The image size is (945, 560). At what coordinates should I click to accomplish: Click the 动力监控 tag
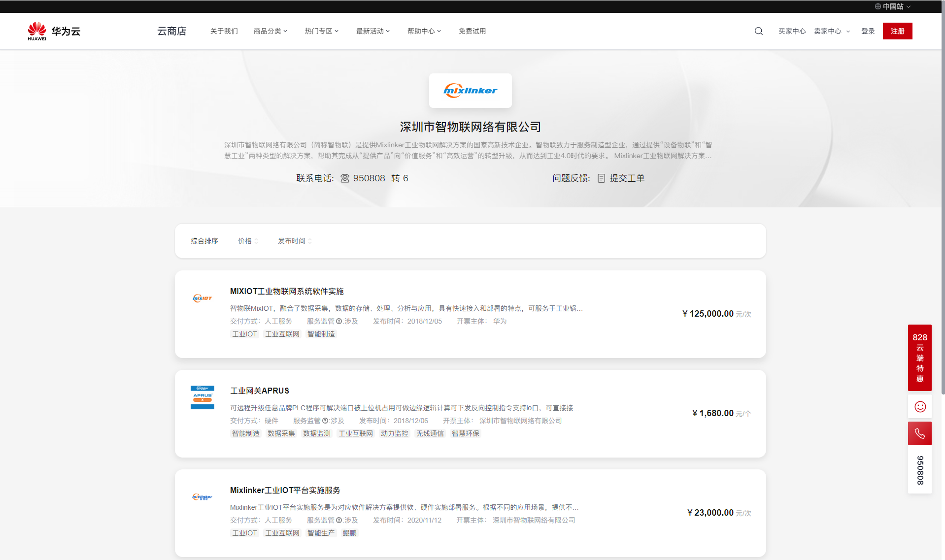coord(395,433)
